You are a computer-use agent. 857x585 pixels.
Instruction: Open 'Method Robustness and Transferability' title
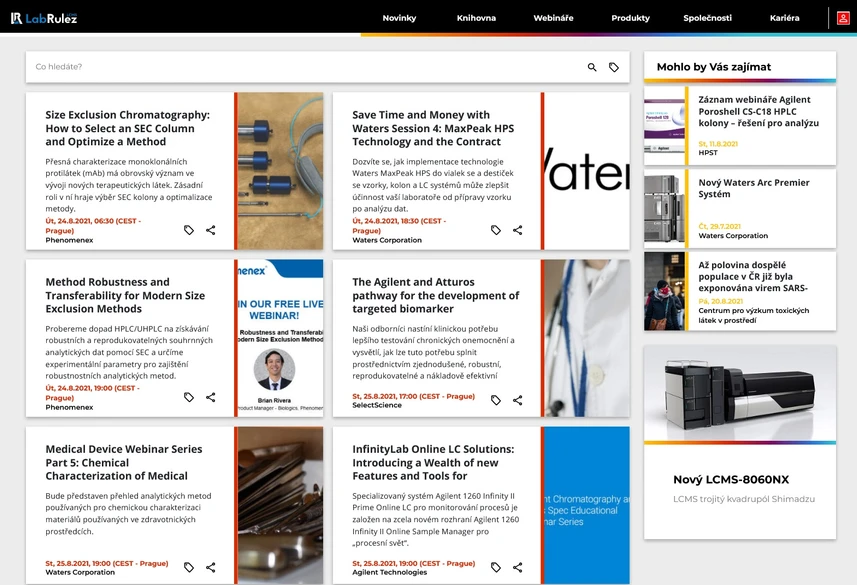click(125, 295)
